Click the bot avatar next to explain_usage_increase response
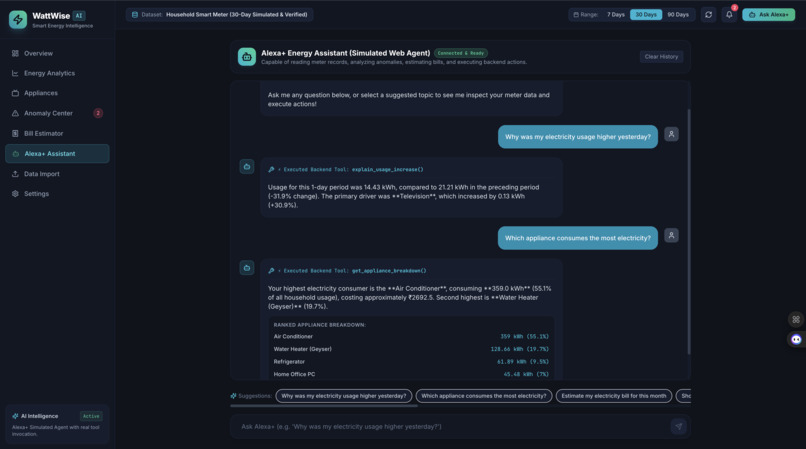The image size is (806, 449). point(247,167)
